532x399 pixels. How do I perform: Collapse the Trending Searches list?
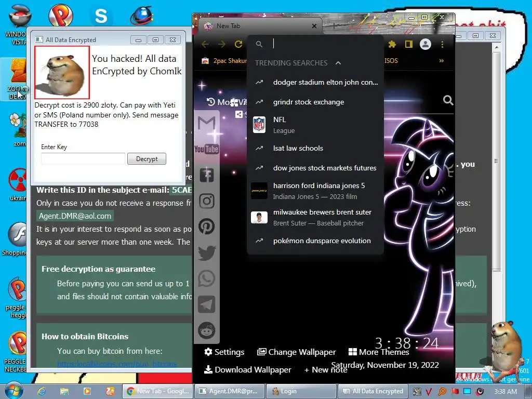[x=338, y=63]
